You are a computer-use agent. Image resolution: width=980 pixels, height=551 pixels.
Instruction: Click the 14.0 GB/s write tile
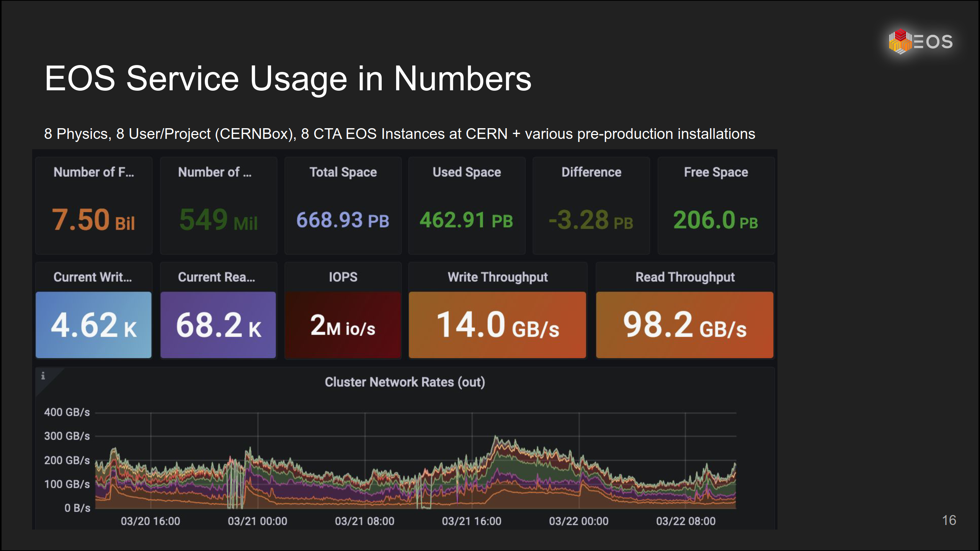pyautogui.click(x=497, y=325)
